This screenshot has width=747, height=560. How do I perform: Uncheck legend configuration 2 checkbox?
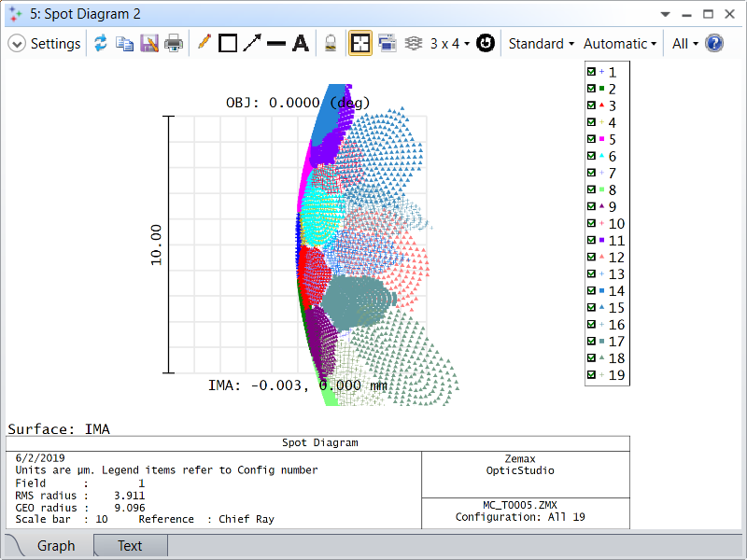coord(591,89)
